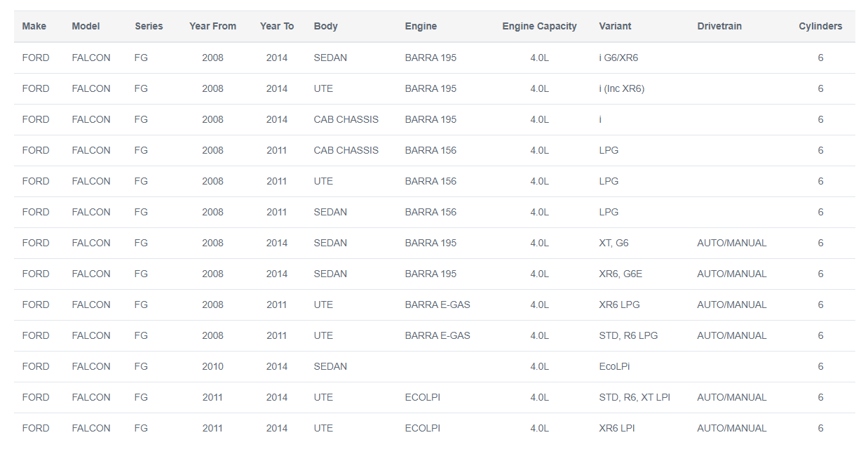Viewport: 868px width, 468px height.
Task: Click variant 'XR6, G6E' cell
Action: (621, 274)
